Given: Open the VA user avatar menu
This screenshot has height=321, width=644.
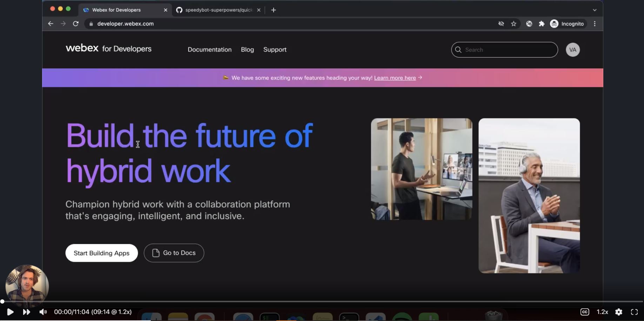Looking at the screenshot, I should (572, 49).
